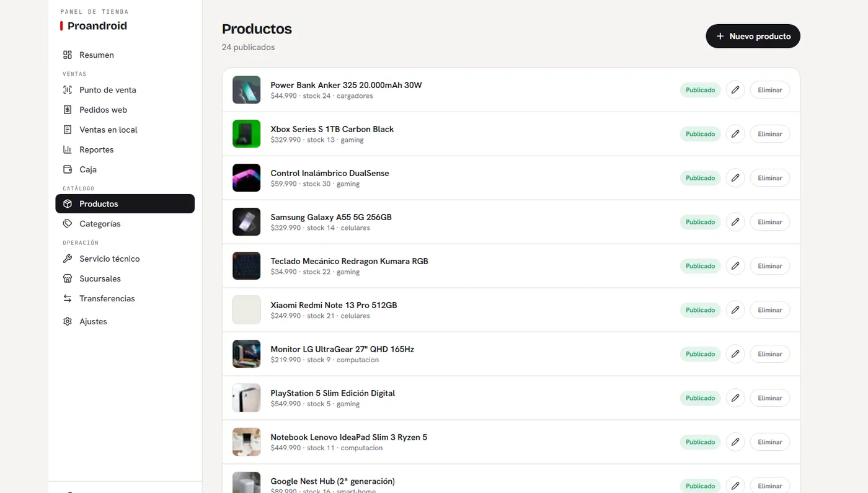Click Publicado badge on PlayStation 5 Slim
Viewport: 868px width, 493px height.
click(701, 398)
